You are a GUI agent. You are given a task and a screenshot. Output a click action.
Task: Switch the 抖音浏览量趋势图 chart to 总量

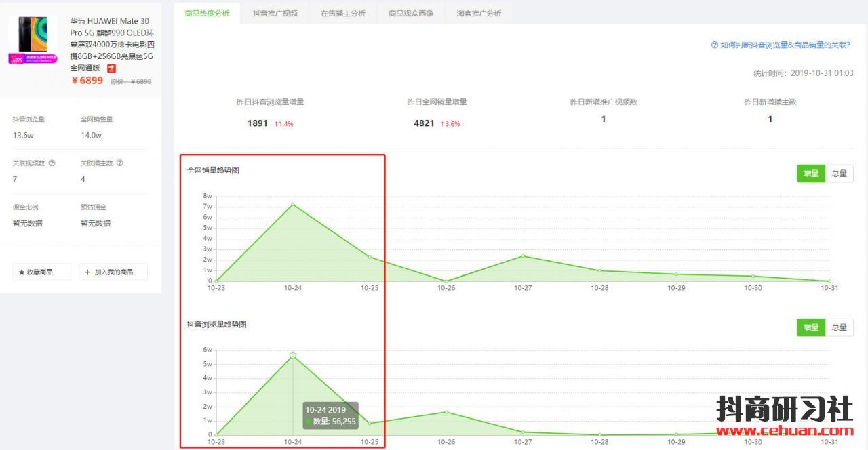(839, 327)
